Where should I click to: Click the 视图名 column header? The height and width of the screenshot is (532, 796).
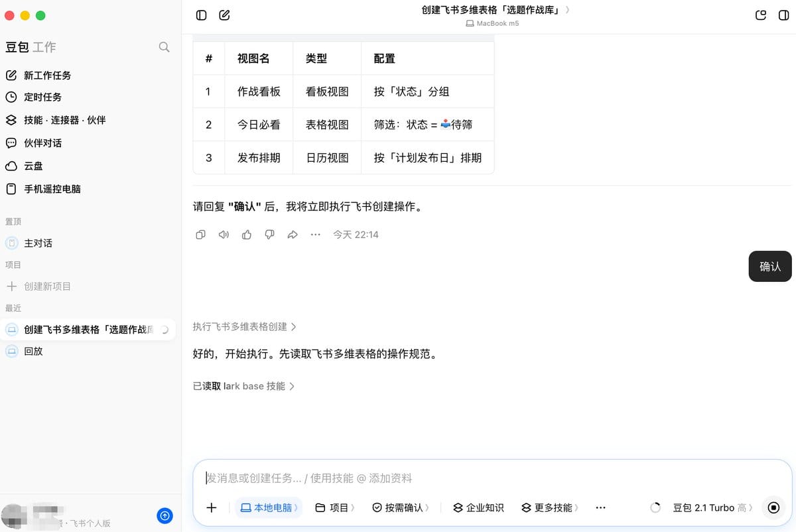pyautogui.click(x=259, y=58)
